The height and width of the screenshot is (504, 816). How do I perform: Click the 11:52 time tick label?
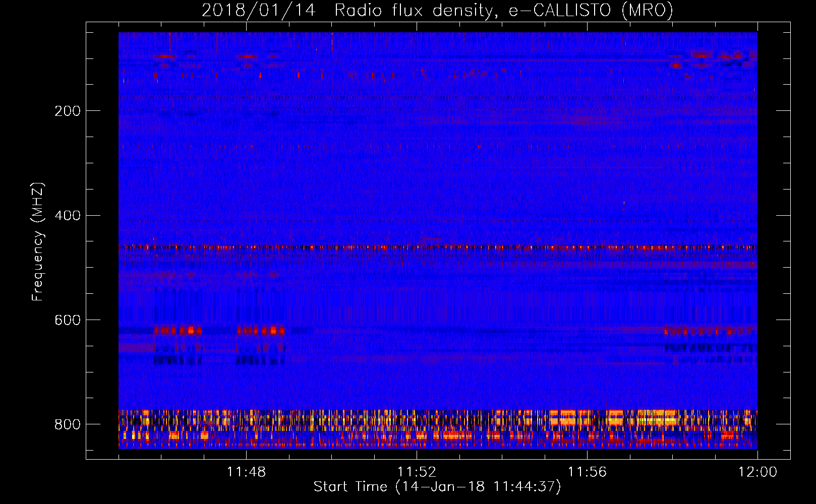(417, 472)
